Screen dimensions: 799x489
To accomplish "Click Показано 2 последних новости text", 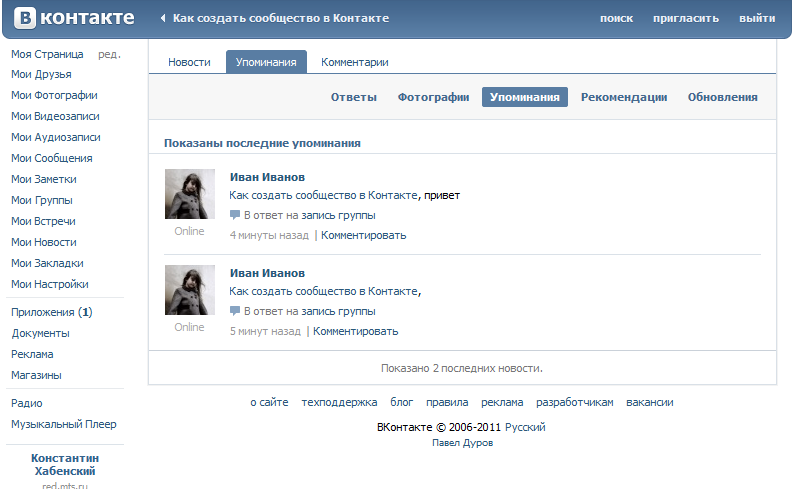I will coord(462,368).
